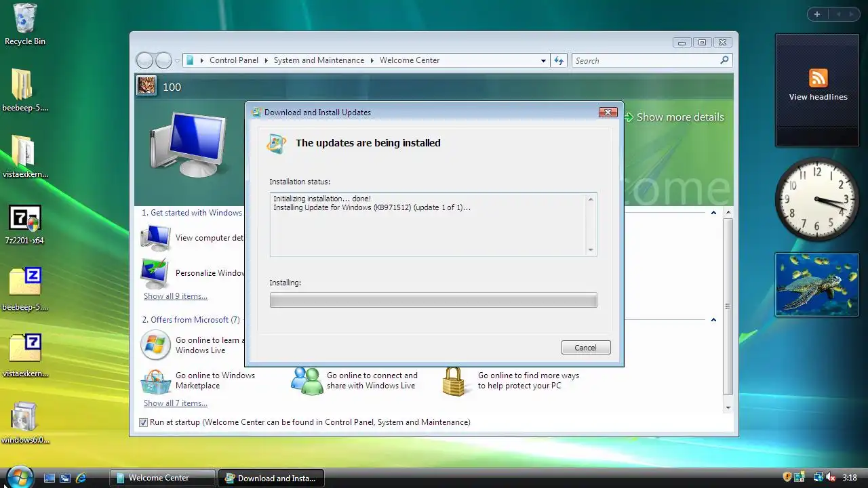Click inside the Search input field
This screenshot has height=488, width=868.
pos(644,60)
